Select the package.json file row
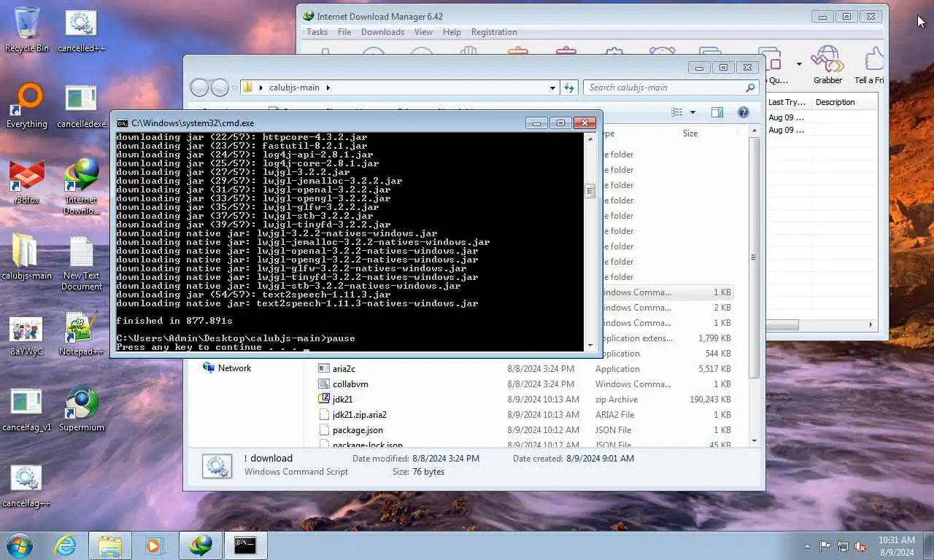 coord(525,430)
